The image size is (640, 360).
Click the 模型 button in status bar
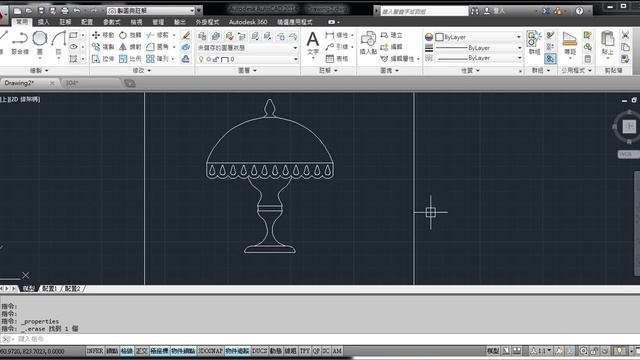click(493, 351)
